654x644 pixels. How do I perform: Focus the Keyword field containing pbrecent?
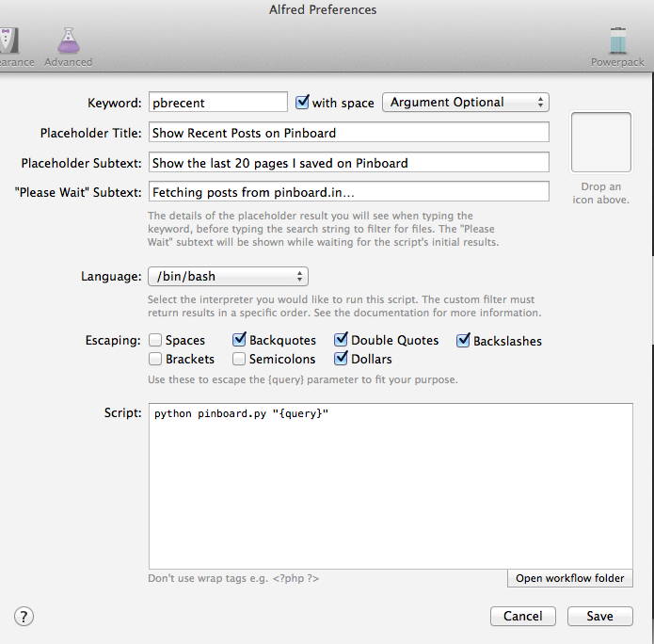[218, 103]
